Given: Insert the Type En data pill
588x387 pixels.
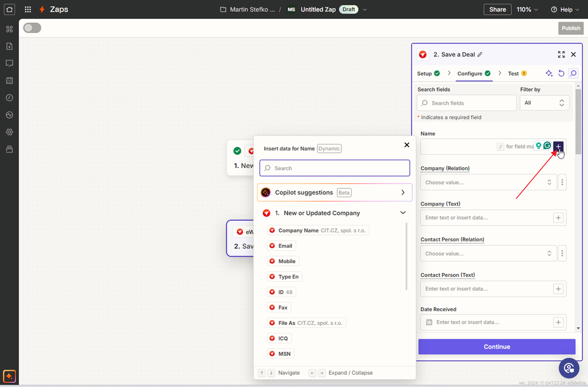Looking at the screenshot, I should click(x=285, y=277).
